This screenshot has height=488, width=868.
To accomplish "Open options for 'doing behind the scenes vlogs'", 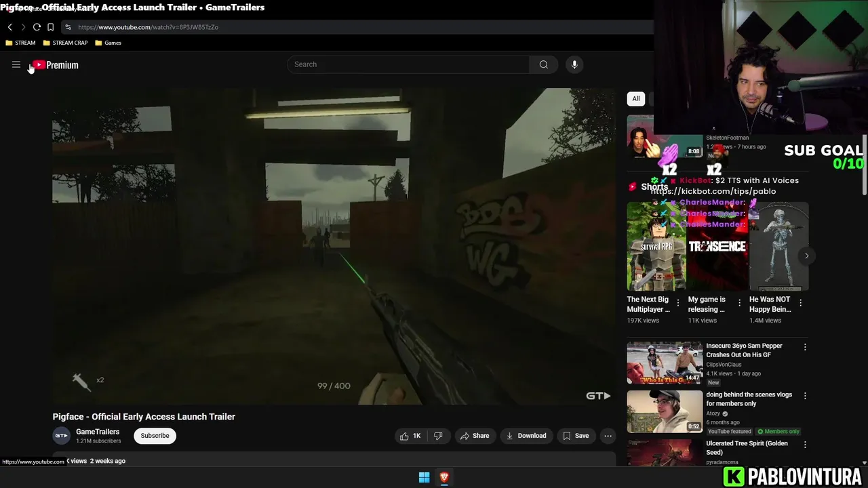I will click(805, 396).
